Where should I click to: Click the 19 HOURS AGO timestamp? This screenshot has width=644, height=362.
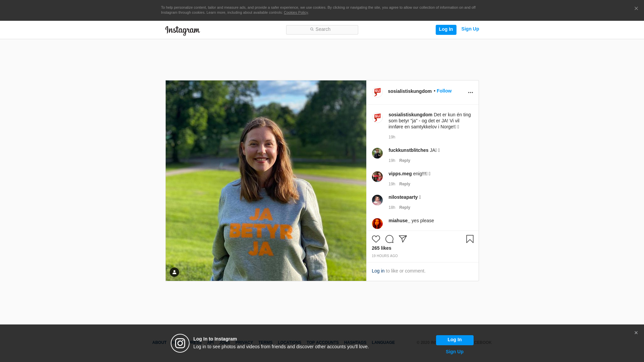pos(385,256)
